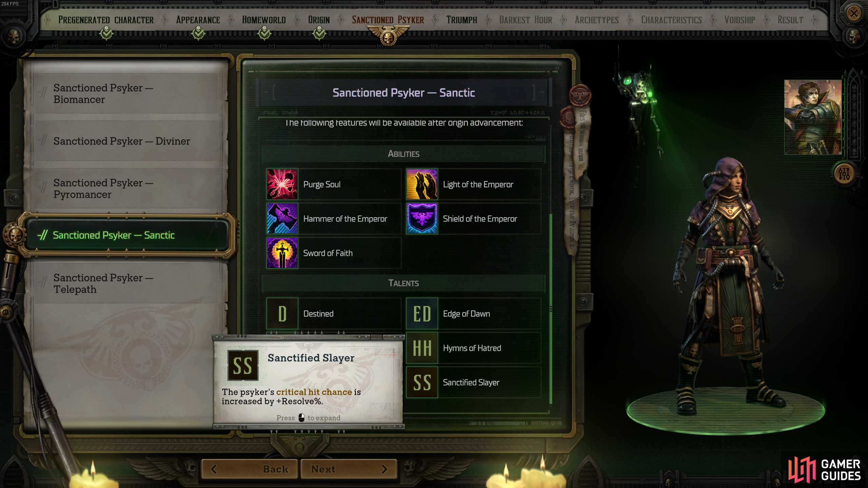Select the Purge Soul ability icon
868x488 pixels.
282,184
